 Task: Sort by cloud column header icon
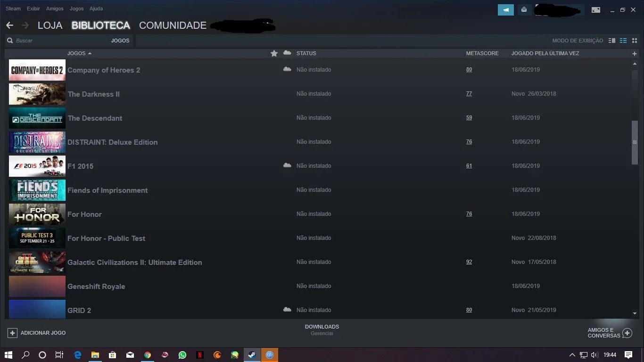(x=287, y=53)
